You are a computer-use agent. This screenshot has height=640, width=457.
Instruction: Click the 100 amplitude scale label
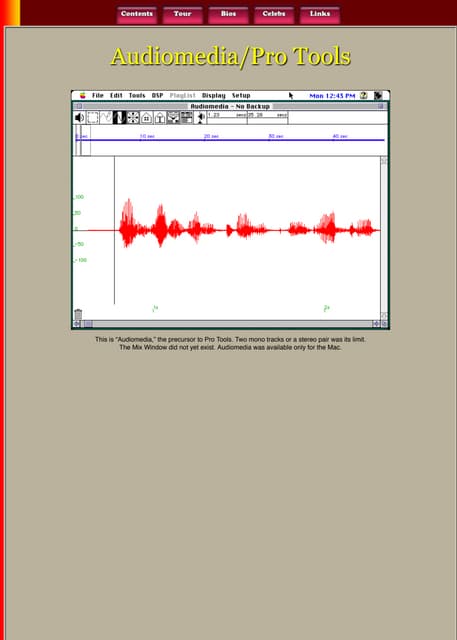pos(78,197)
